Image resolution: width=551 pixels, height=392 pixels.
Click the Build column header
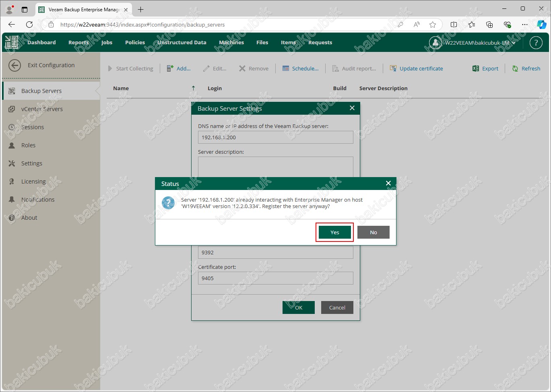tap(340, 88)
